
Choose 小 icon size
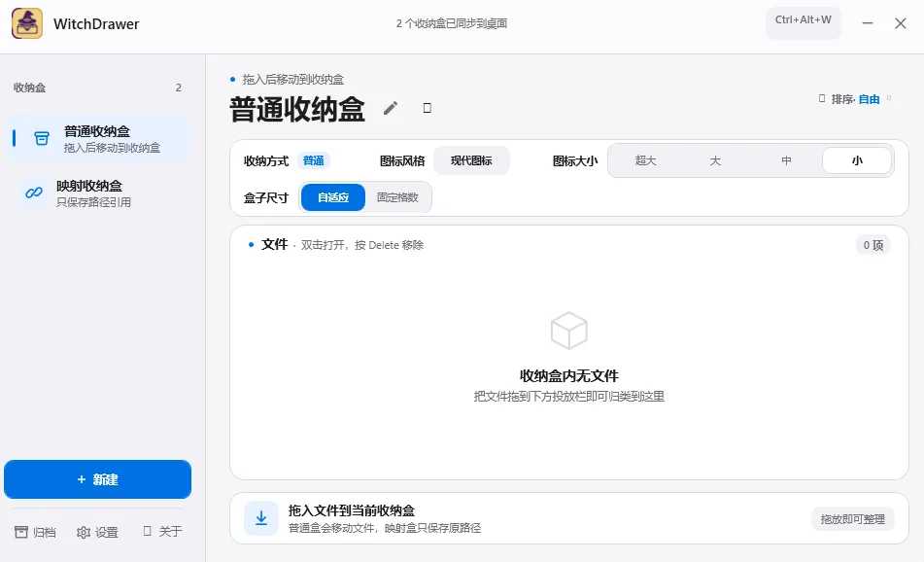click(x=857, y=160)
